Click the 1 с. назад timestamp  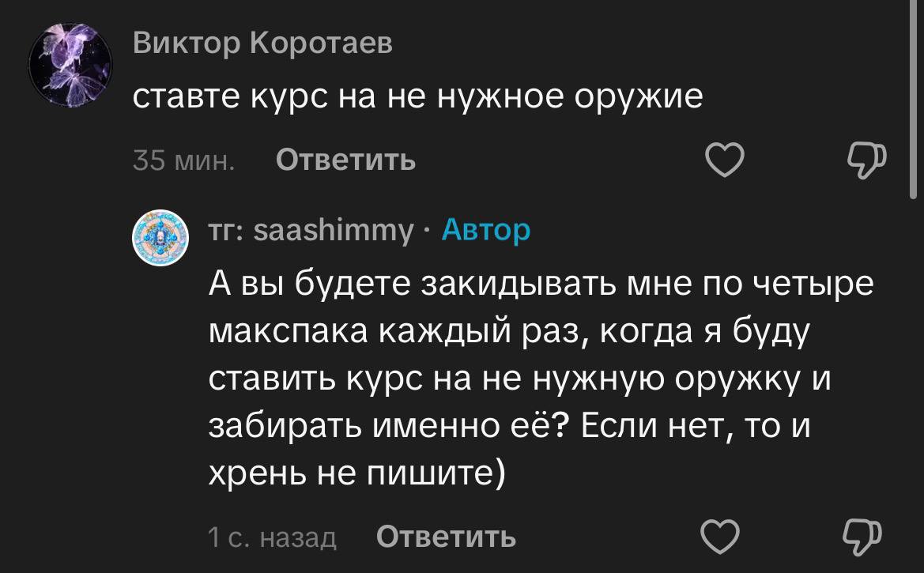coord(272,538)
